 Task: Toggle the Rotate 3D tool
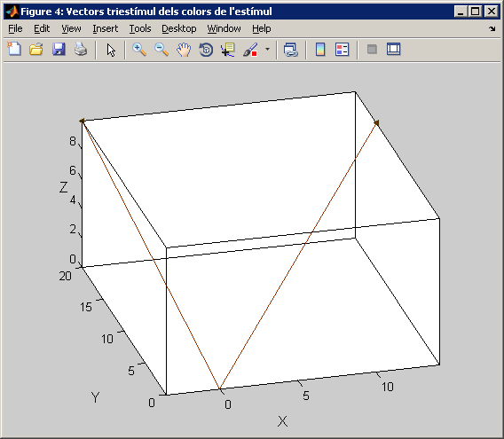tap(206, 50)
